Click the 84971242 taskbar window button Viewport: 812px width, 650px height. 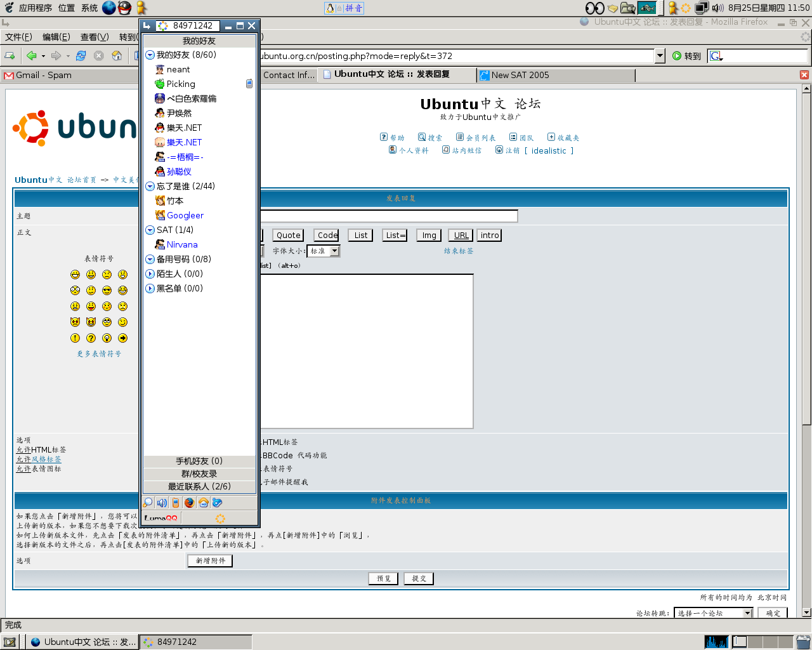pos(196,642)
